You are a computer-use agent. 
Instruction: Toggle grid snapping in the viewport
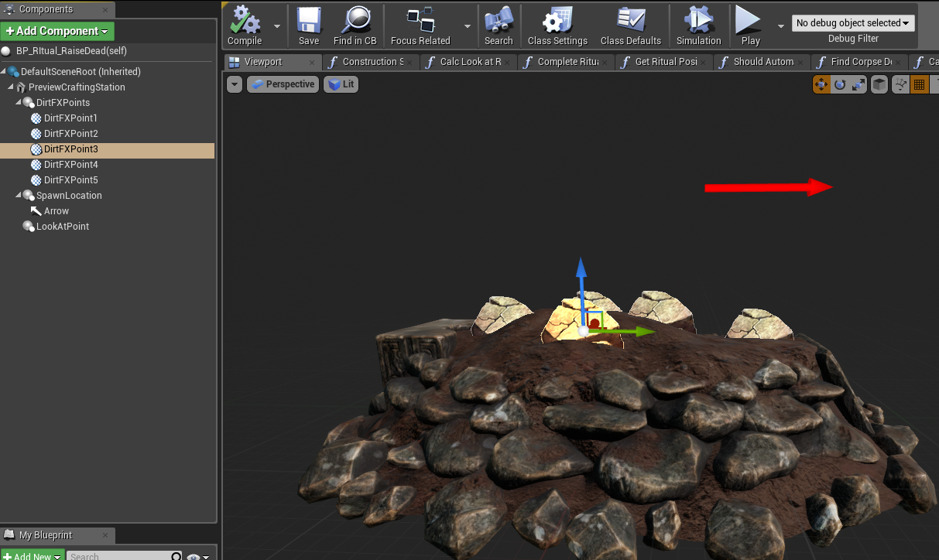(920, 84)
